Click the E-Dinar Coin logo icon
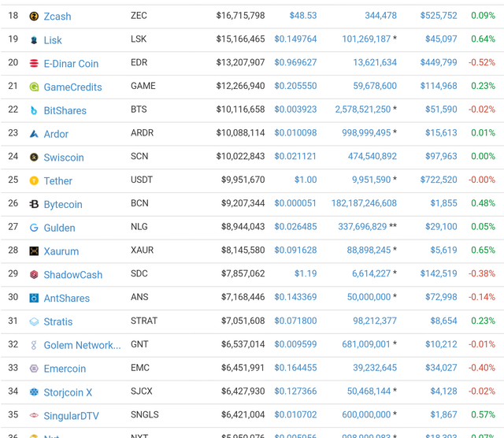The width and height of the screenshot is (504, 438). tap(34, 63)
